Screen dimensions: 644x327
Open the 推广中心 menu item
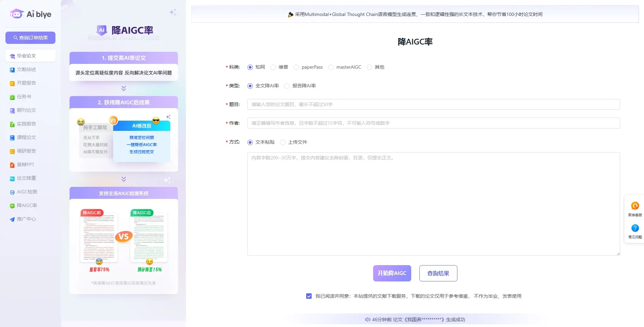pyautogui.click(x=26, y=219)
